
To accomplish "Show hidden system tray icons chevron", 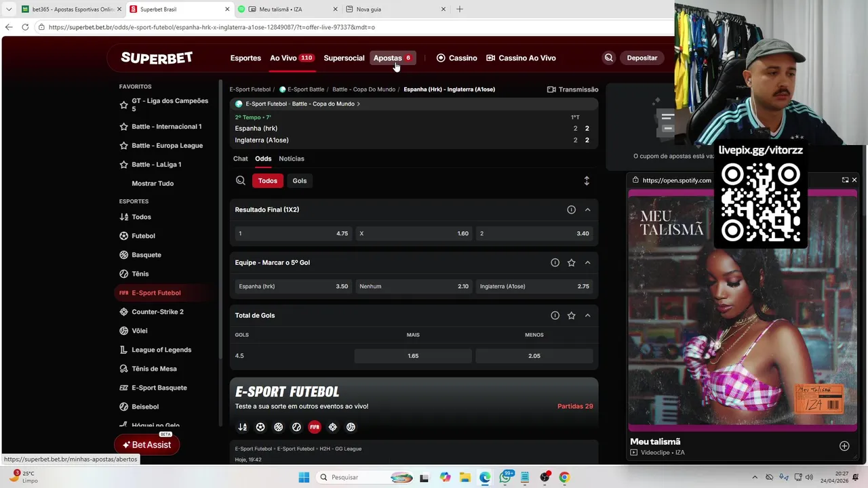I will [755, 477].
